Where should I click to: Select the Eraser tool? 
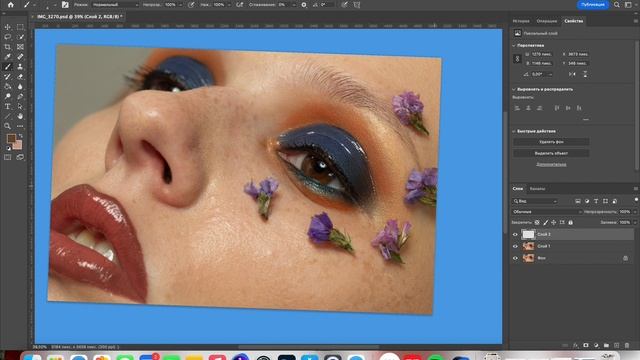click(20, 77)
